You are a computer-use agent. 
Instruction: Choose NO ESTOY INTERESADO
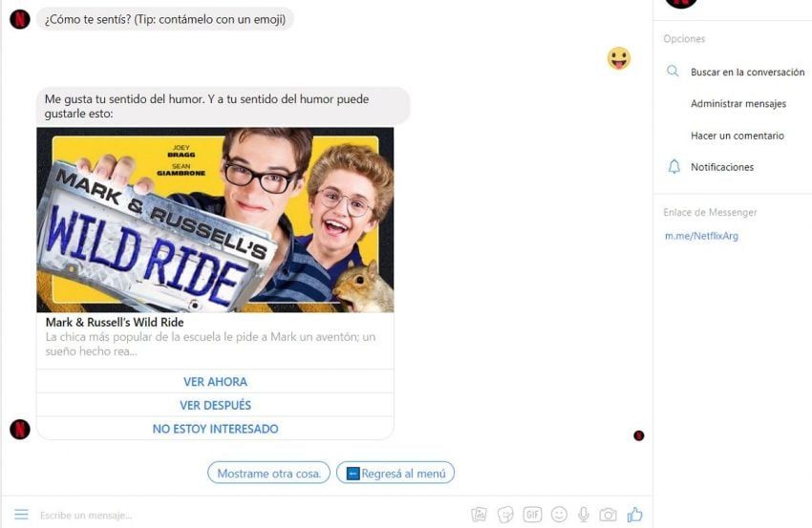(x=215, y=429)
